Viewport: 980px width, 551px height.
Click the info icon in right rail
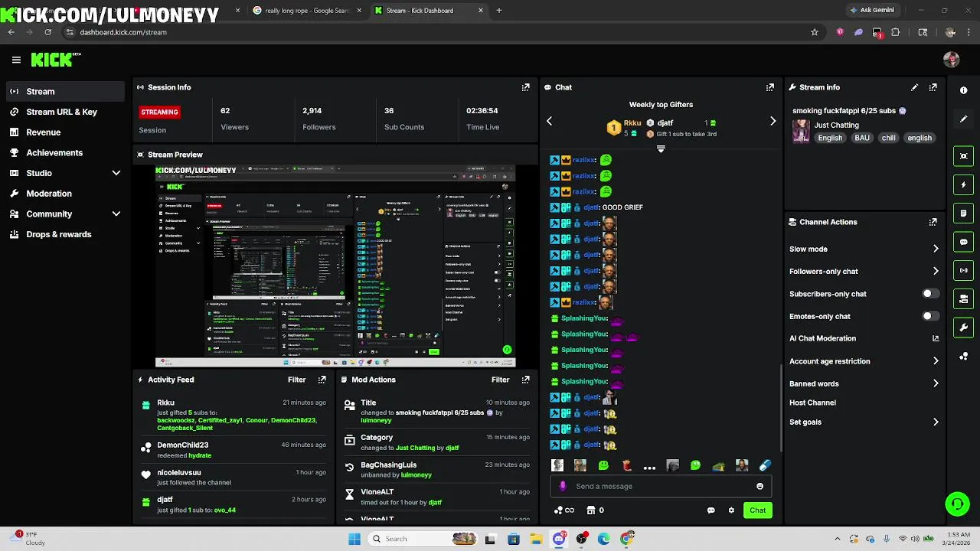(x=963, y=90)
